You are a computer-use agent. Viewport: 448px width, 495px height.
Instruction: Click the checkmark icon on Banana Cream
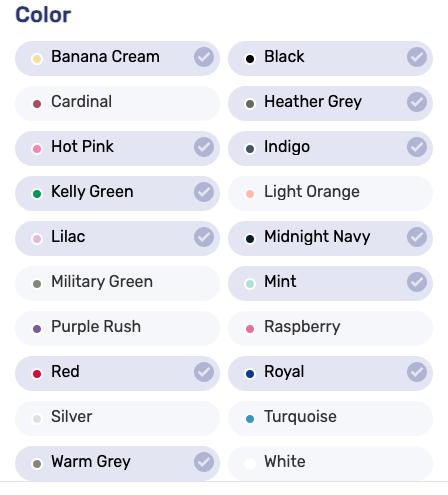coord(204,57)
